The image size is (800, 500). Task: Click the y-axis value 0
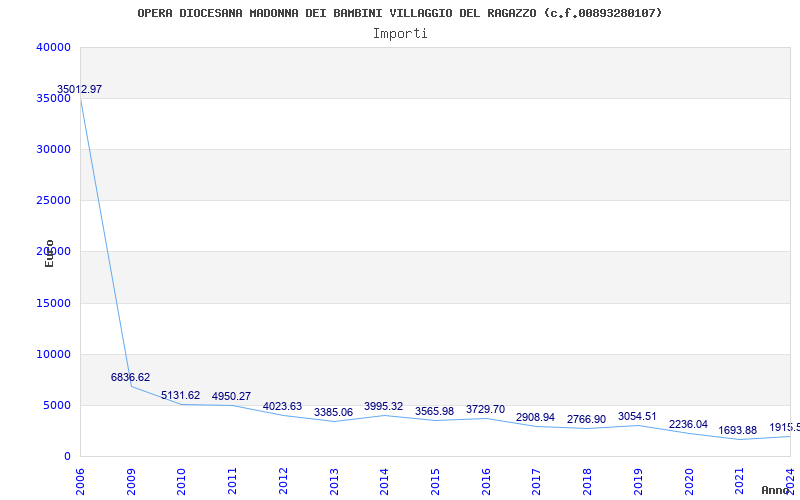click(x=67, y=457)
